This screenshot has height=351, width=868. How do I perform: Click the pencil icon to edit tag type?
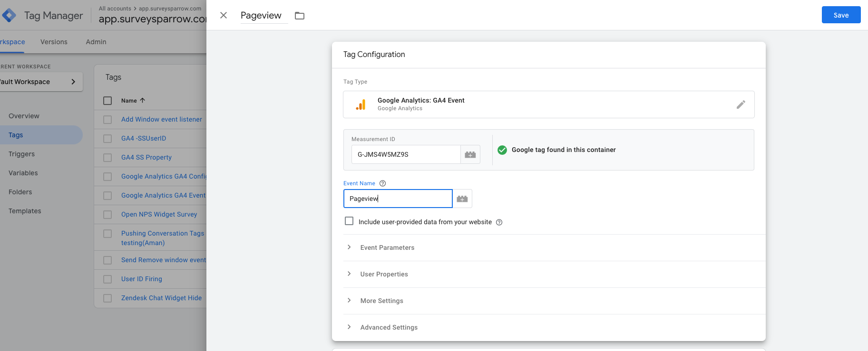click(741, 104)
